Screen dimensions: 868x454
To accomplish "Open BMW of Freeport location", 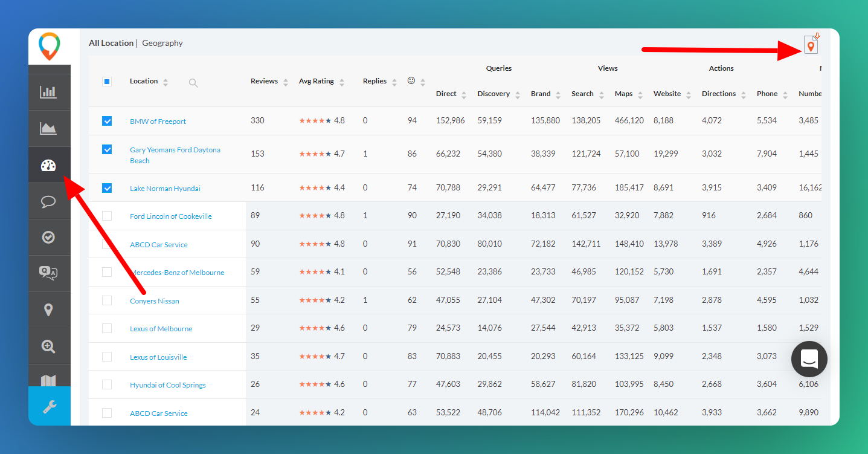I will [158, 122].
